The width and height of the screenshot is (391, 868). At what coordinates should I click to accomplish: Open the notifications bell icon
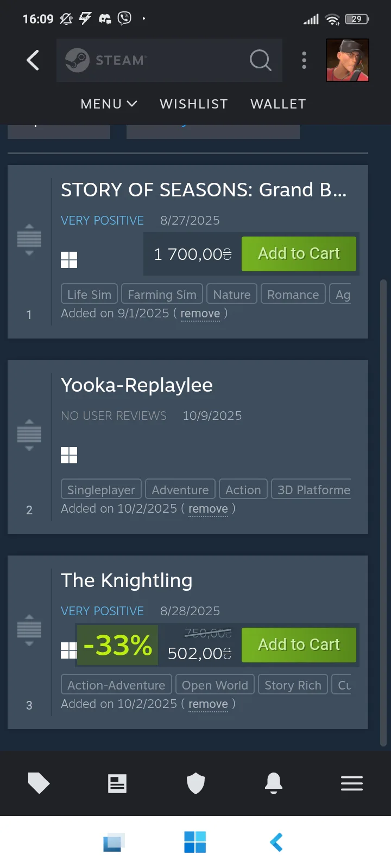274,783
